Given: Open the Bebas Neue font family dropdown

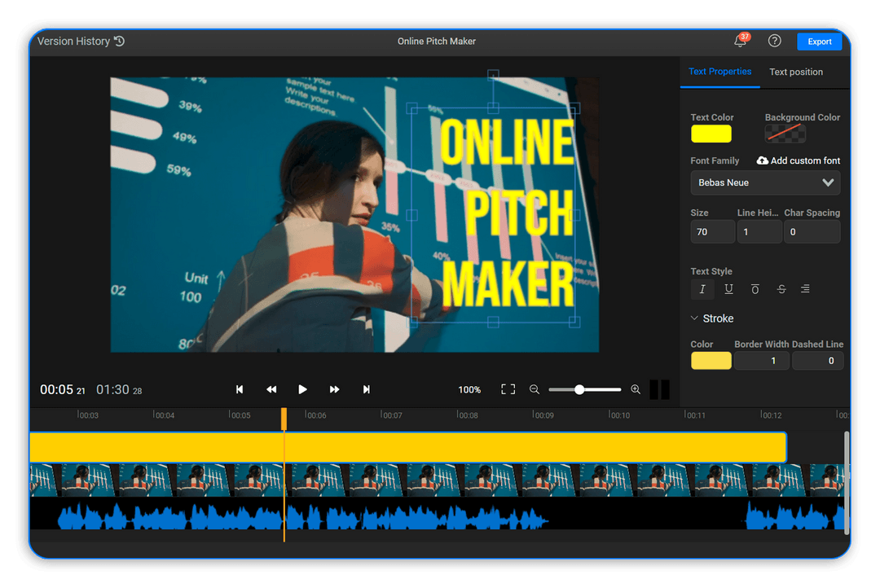Looking at the screenshot, I should point(764,182).
